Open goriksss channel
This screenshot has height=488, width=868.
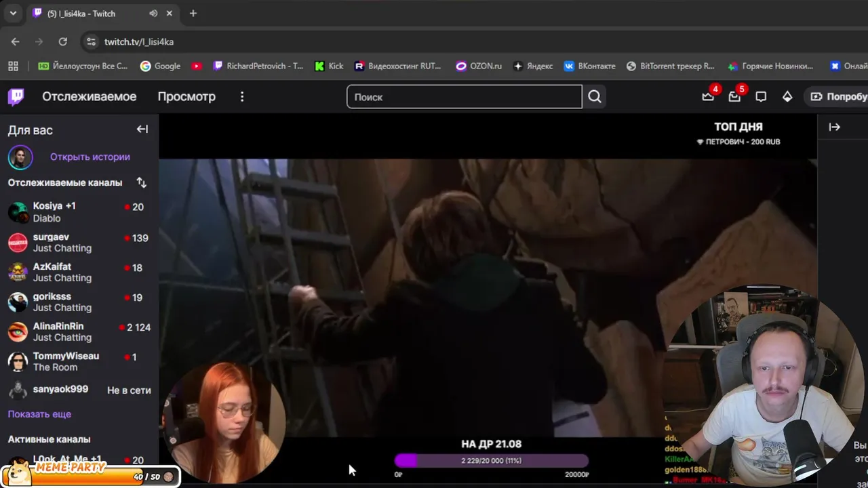79,302
